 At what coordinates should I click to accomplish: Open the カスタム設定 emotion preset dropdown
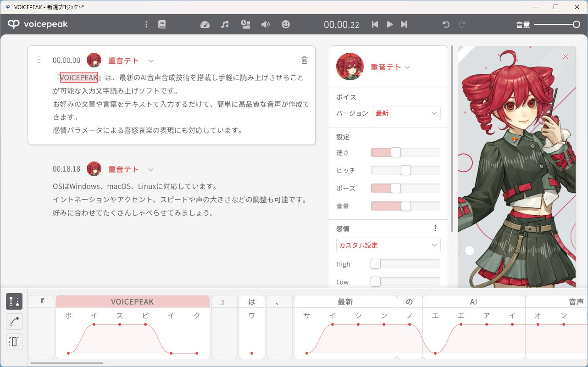point(388,245)
